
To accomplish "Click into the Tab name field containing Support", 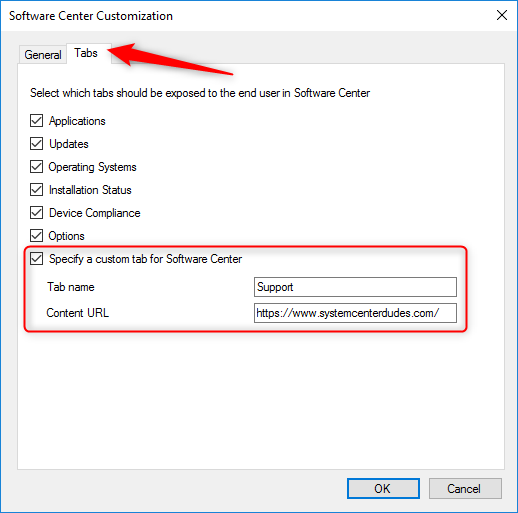I will [x=355, y=287].
